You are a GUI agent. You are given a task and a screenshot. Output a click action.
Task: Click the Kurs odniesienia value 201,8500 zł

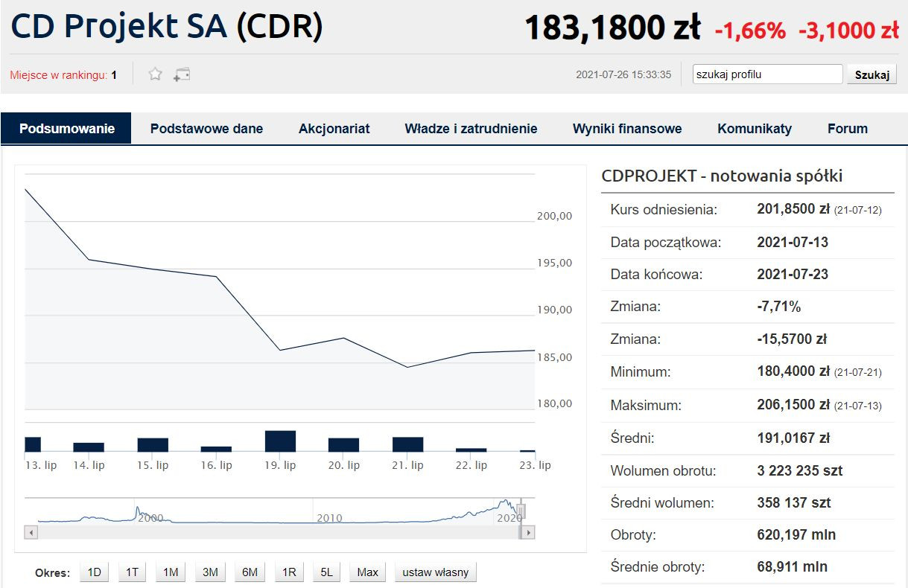tap(793, 209)
